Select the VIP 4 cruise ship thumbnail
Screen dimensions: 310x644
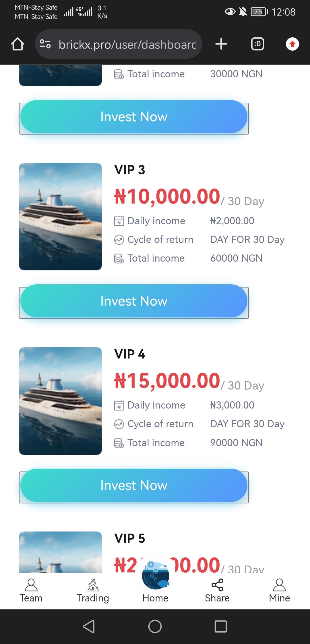click(x=60, y=401)
